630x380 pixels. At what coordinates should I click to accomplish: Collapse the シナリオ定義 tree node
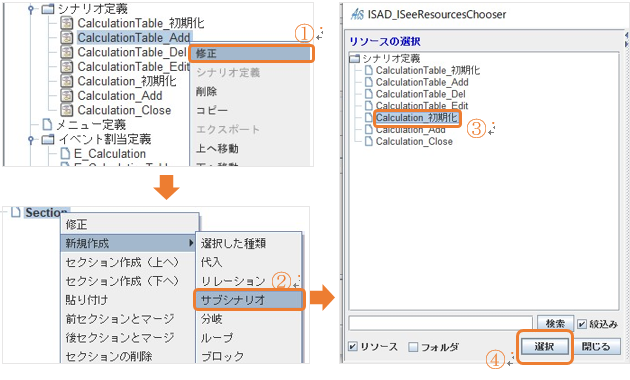31,8
